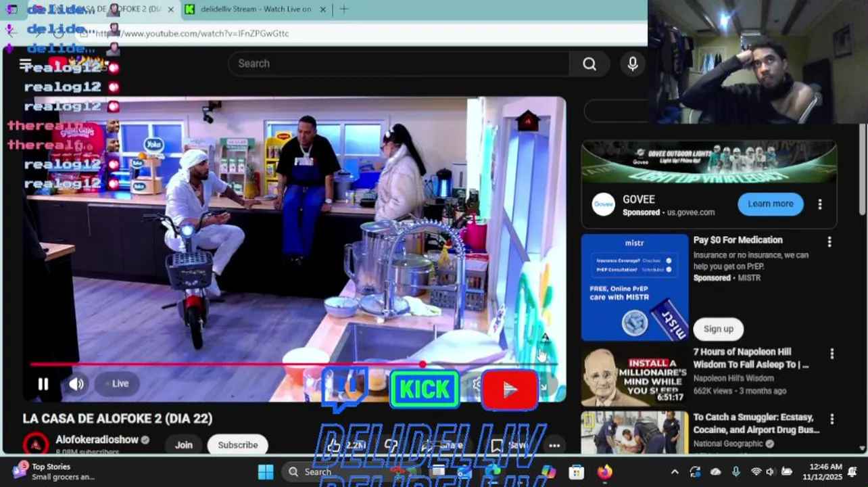Mute the video with the speaker icon
This screenshot has height=487, width=868.
(x=76, y=384)
